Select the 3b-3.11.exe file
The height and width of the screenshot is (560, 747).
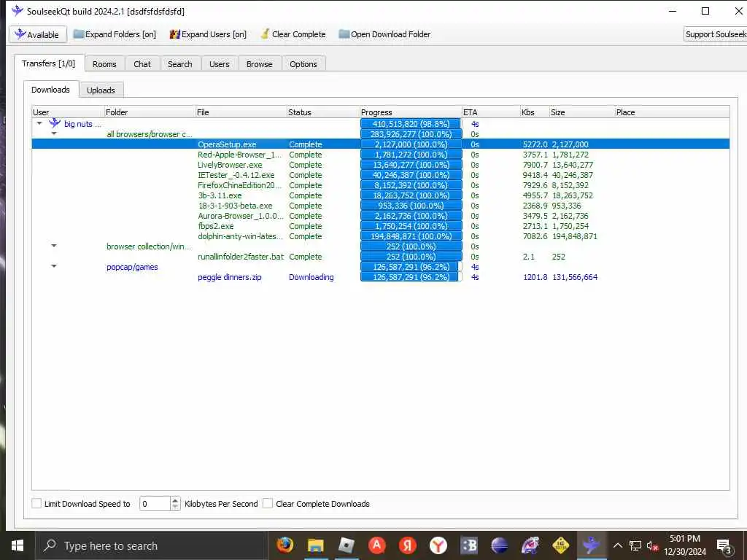point(220,195)
